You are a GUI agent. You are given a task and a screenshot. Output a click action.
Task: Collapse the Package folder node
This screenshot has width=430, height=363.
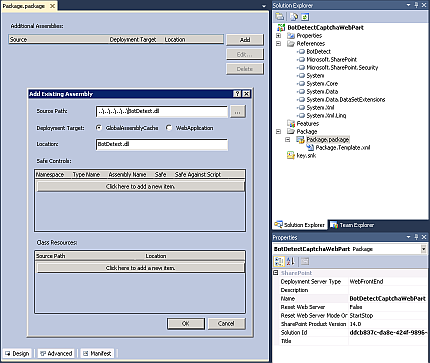(x=279, y=132)
